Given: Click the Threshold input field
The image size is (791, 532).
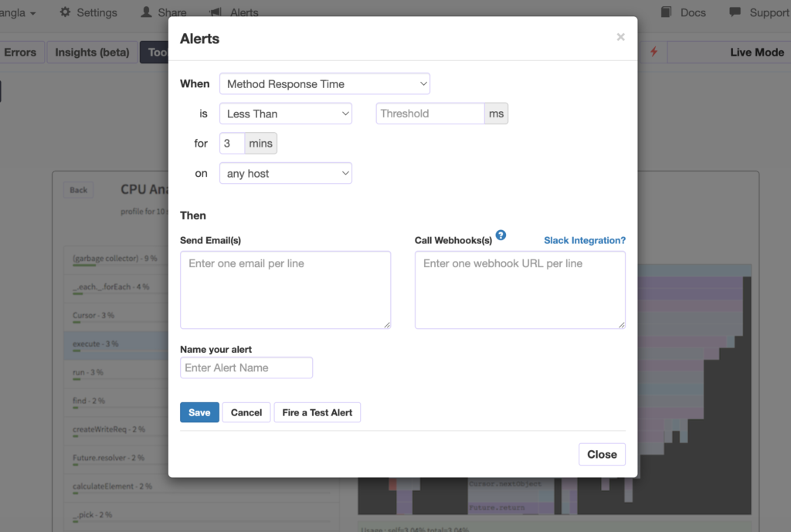Looking at the screenshot, I should click(x=429, y=114).
